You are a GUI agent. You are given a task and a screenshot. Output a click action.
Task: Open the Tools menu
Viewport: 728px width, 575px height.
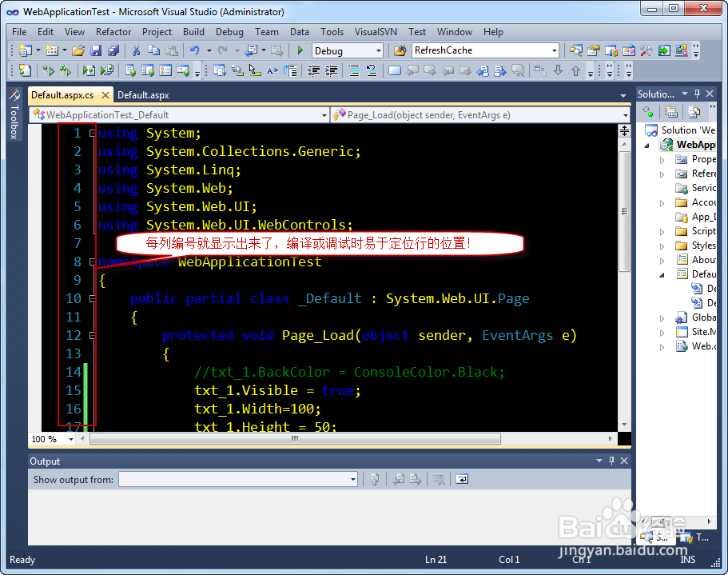(332, 31)
